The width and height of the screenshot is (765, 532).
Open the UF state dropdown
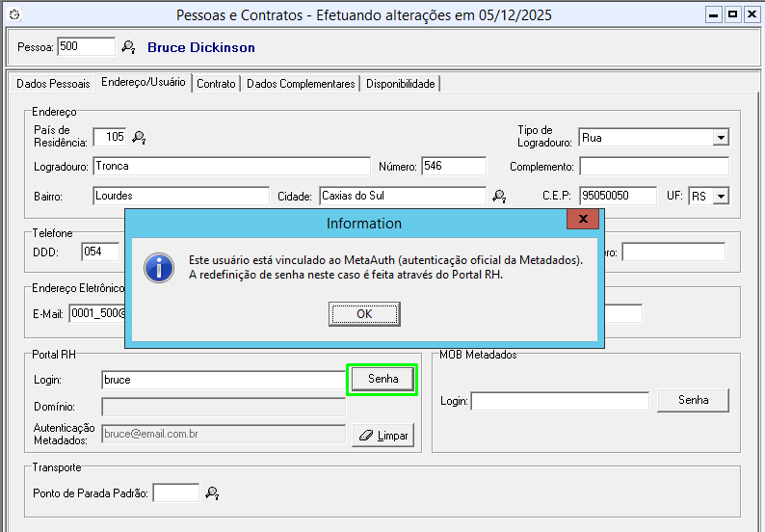pyautogui.click(x=720, y=197)
